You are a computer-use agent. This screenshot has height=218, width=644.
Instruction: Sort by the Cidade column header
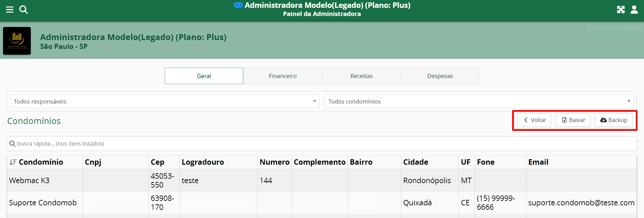(415, 162)
